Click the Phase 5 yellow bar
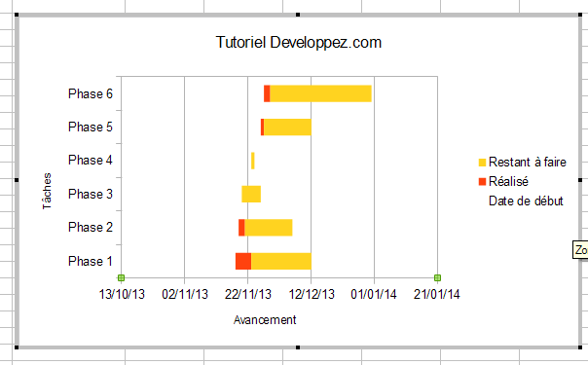 pyautogui.click(x=287, y=128)
